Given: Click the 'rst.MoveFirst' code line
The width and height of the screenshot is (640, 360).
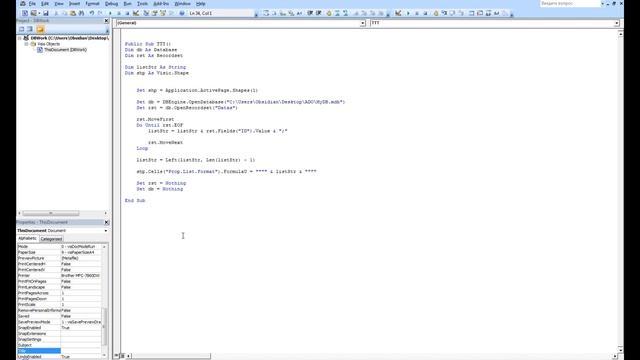Looking at the screenshot, I should (155, 119).
